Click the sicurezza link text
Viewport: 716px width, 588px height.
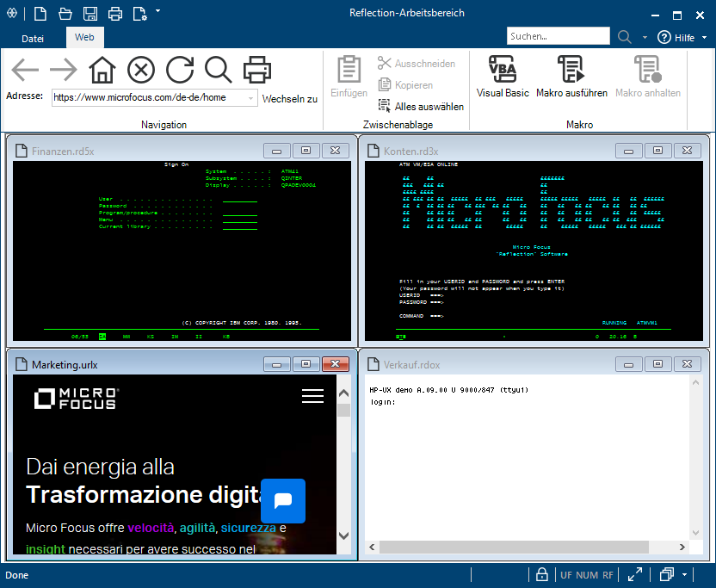pos(249,528)
